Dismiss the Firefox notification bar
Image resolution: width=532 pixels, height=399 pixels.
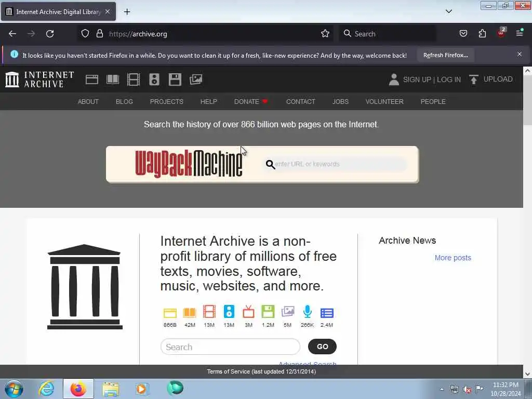tap(520, 54)
